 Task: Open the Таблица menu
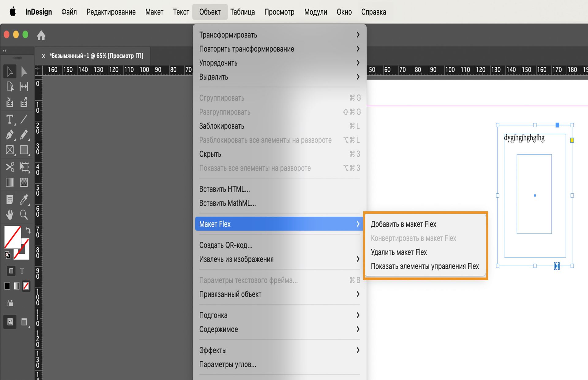(x=242, y=12)
